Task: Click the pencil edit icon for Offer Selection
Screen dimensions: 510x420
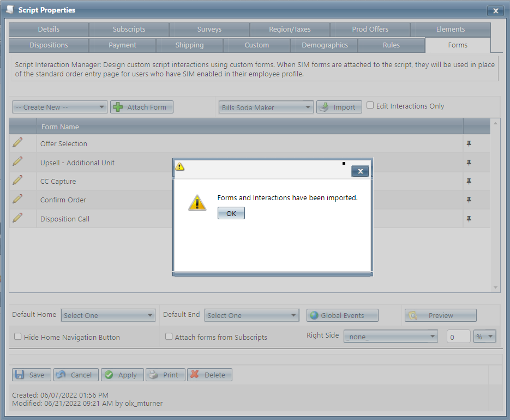Action: 17,143
